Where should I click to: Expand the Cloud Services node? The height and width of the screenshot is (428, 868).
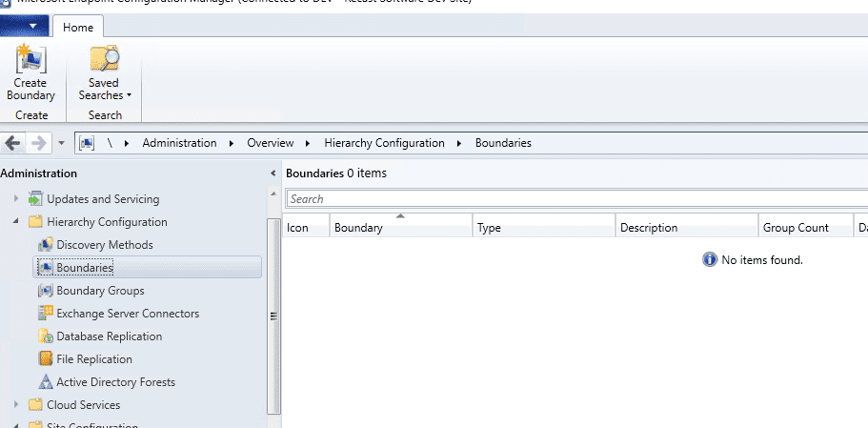coord(16,405)
